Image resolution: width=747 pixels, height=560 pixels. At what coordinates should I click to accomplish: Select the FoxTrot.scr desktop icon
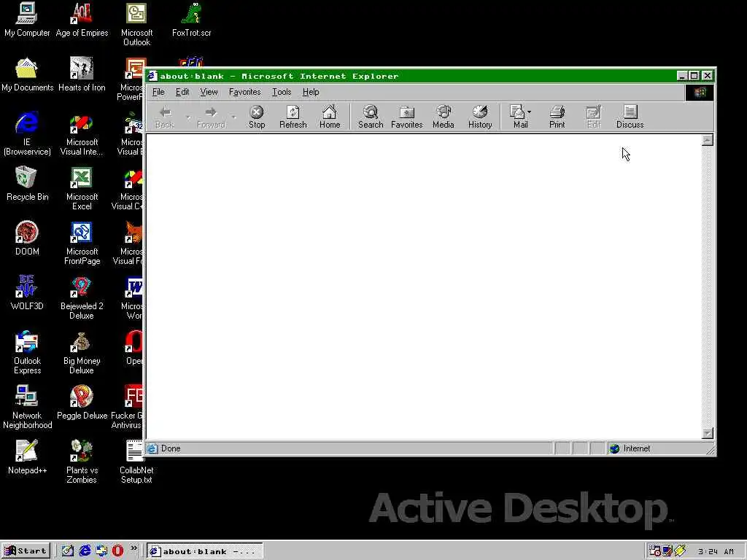192,20
